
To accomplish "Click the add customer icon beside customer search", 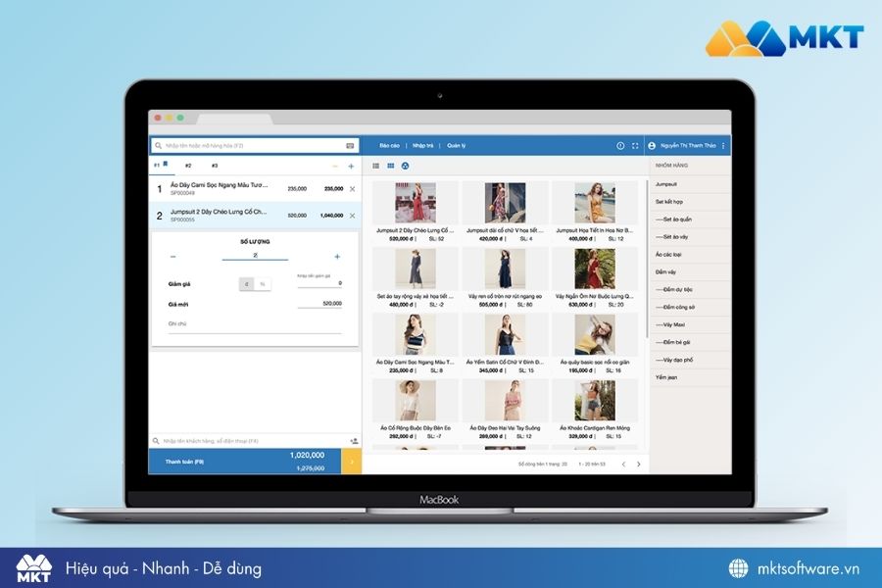I will pos(353,441).
